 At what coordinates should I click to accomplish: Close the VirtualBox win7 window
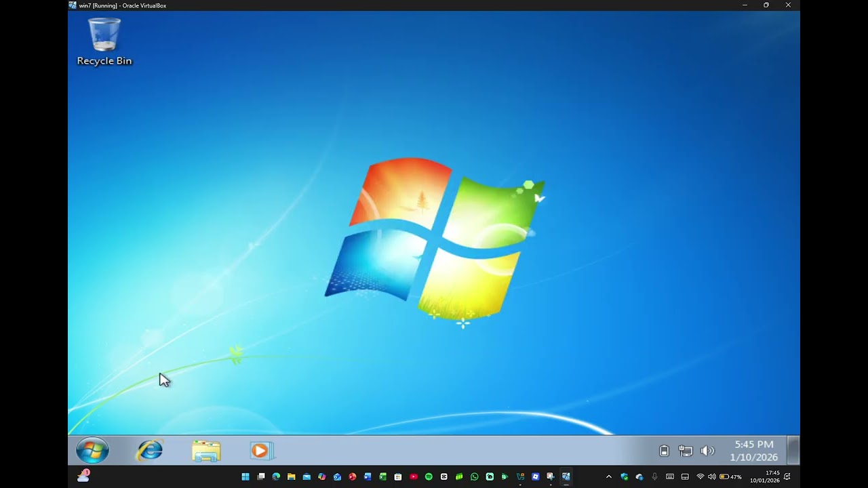pos(788,5)
